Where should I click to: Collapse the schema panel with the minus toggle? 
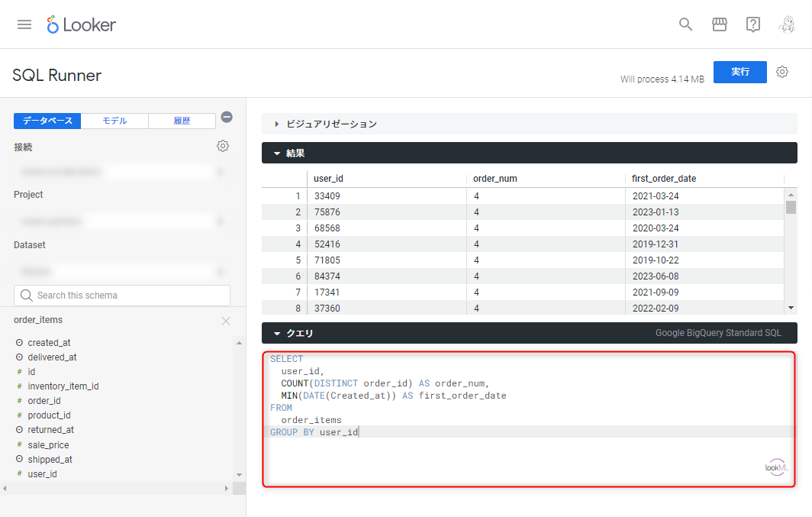click(x=227, y=118)
